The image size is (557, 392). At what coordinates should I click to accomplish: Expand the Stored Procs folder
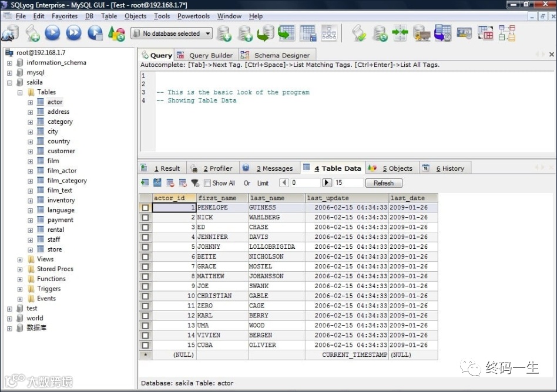pyautogui.click(x=20, y=269)
